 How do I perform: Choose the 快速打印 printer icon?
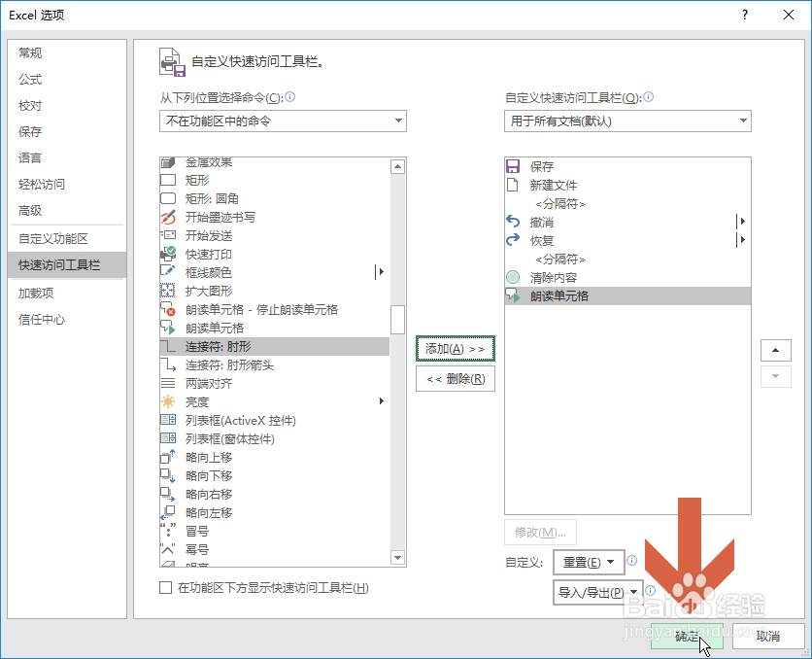(x=168, y=254)
